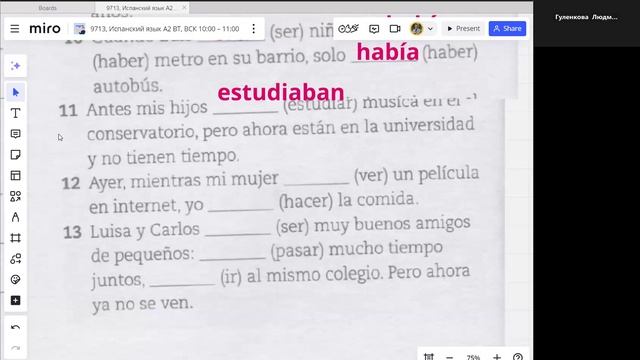Click the board title 9713 Испанский язык
The height and width of the screenshot is (360, 640).
[x=164, y=29]
